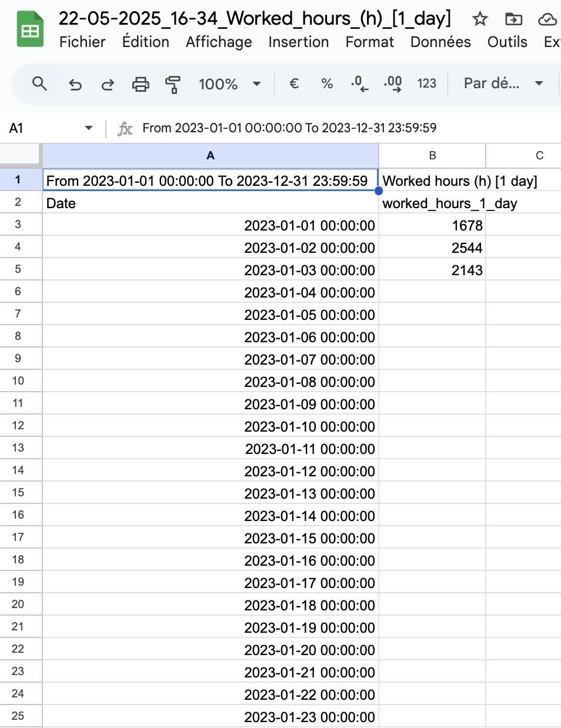
Task: Open the Format menu
Action: pos(370,42)
